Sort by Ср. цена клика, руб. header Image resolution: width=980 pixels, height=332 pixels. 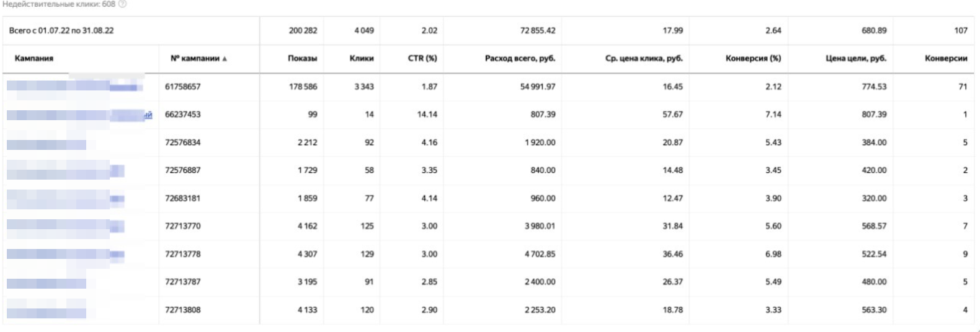pyautogui.click(x=643, y=59)
